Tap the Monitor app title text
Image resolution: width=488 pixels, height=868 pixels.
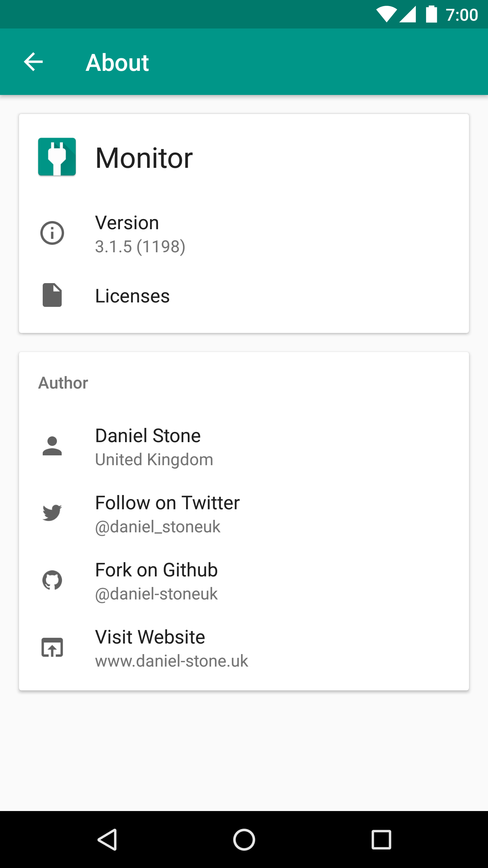coord(144,158)
